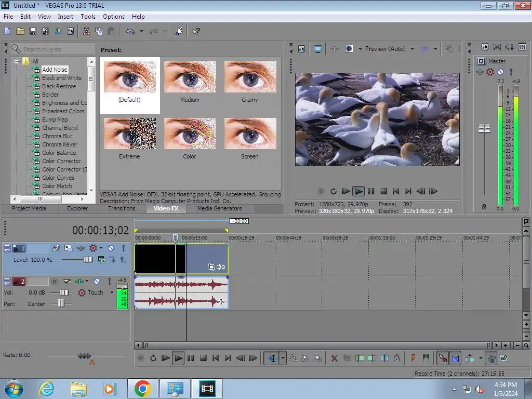The height and width of the screenshot is (399, 532).
Task: Click the Save project disk icon
Action: pyautogui.click(x=33, y=31)
